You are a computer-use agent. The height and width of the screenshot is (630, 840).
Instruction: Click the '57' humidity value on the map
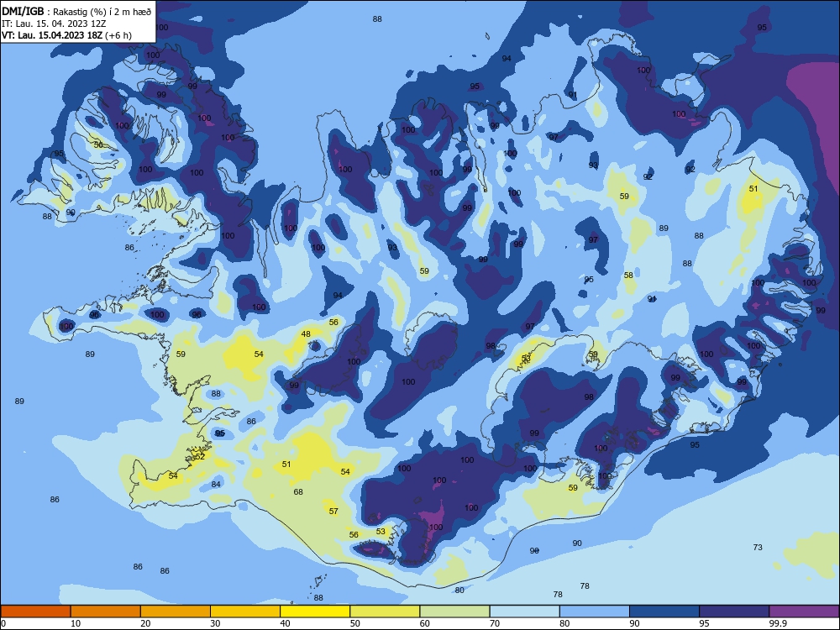(x=333, y=511)
